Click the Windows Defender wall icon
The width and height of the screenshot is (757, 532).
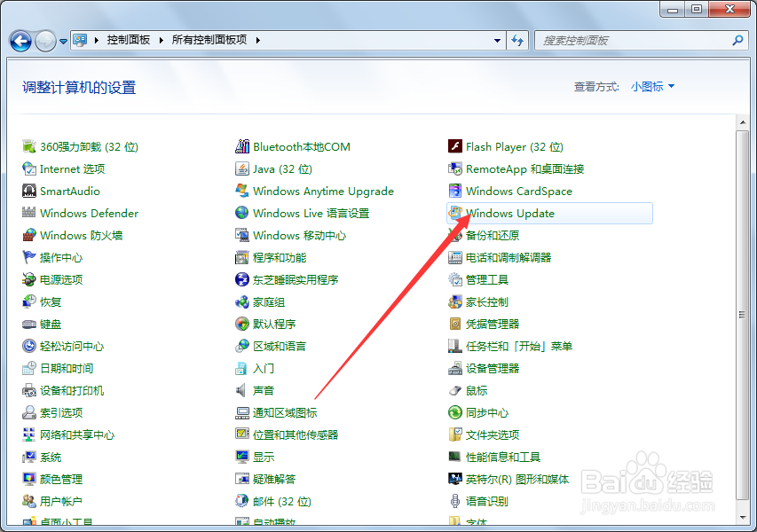(29, 213)
